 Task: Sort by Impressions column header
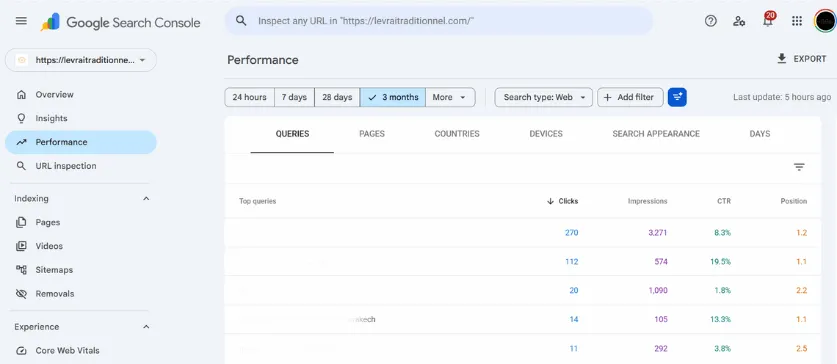pyautogui.click(x=648, y=201)
